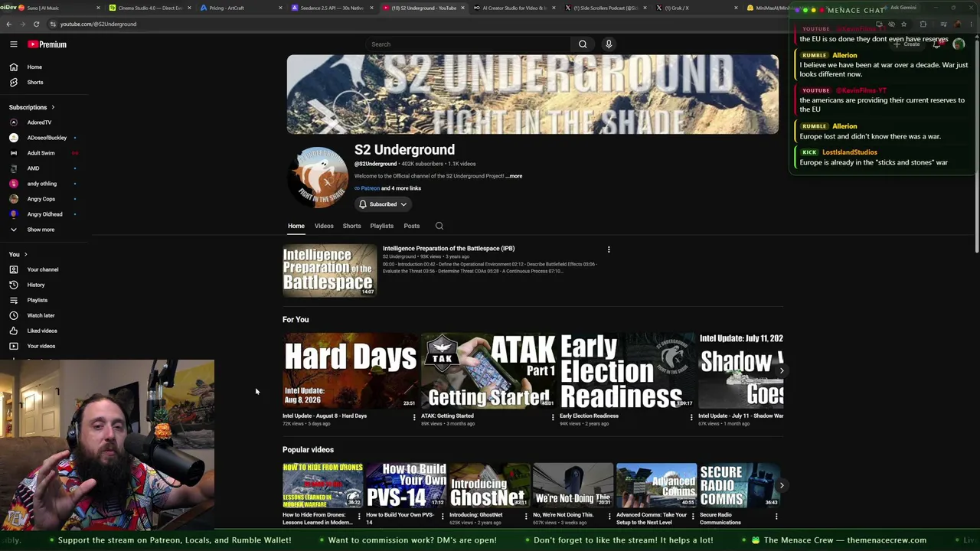
Task: Open Intelligence Preparation of the Battlespace title
Action: [449, 249]
